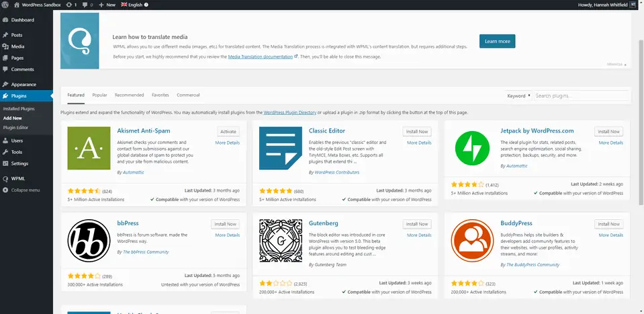
Task: Click the page vertical scrollbar
Action: coord(641,121)
